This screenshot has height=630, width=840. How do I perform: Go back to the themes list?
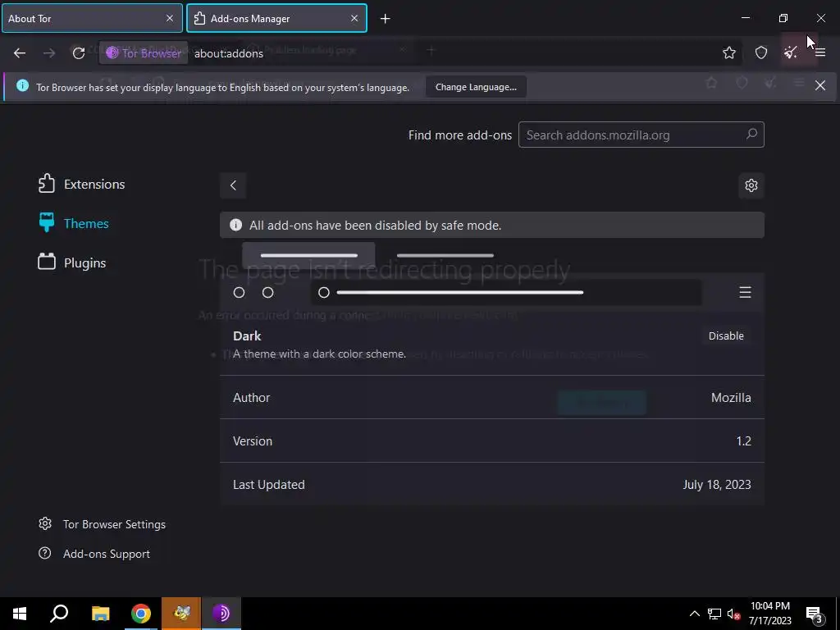(x=233, y=185)
